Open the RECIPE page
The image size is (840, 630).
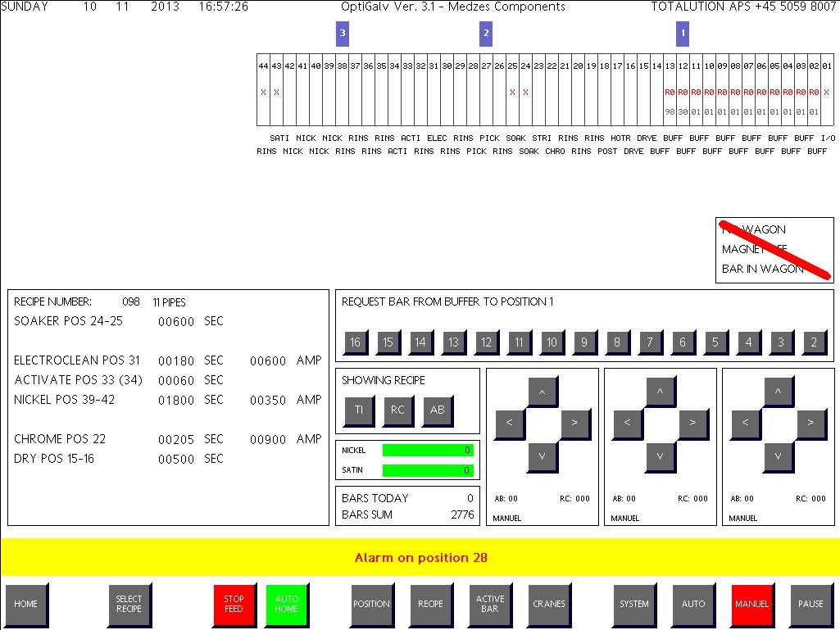[431, 605]
